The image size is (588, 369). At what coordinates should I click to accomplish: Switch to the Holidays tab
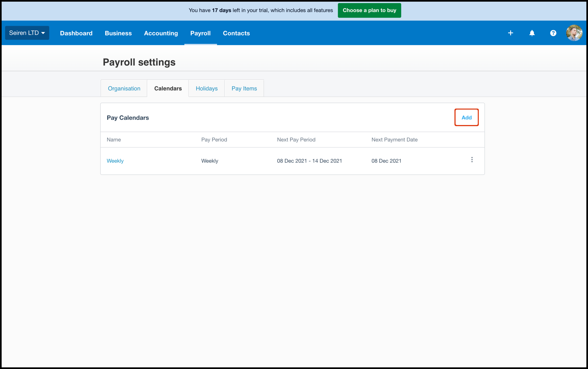(x=206, y=88)
